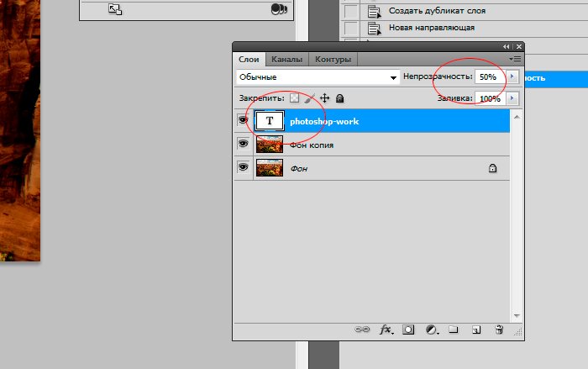Click lock icon on Фон layer
The height and width of the screenshot is (369, 588).
492,168
